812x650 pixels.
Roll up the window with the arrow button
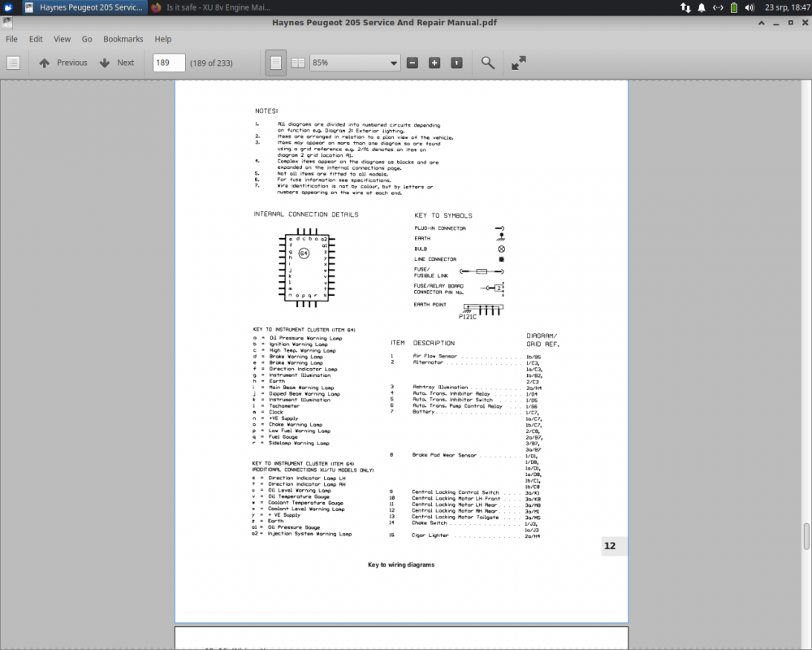761,23
